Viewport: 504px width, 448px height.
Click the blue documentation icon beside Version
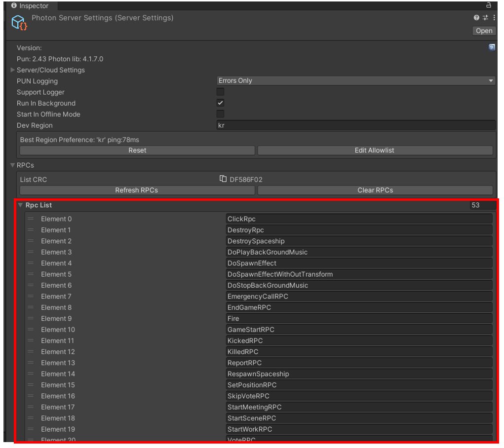pos(492,47)
